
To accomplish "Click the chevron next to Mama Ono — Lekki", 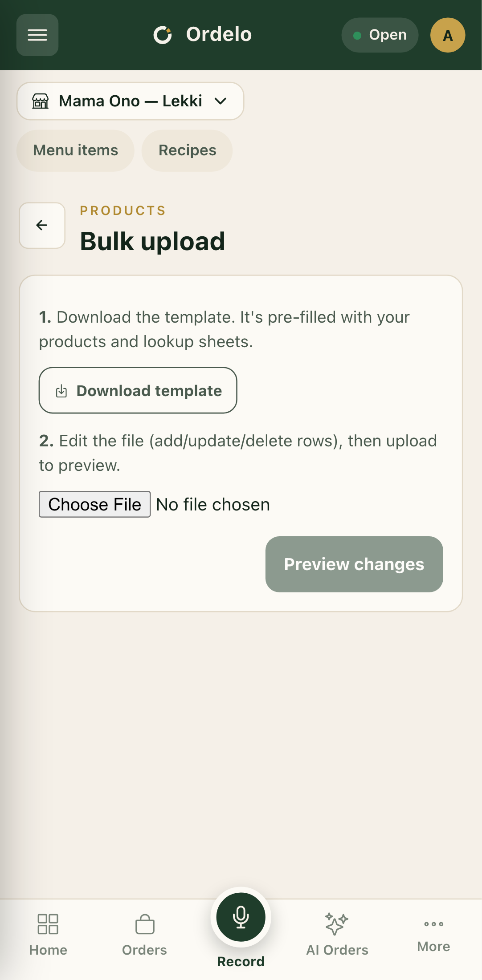I will 221,101.
